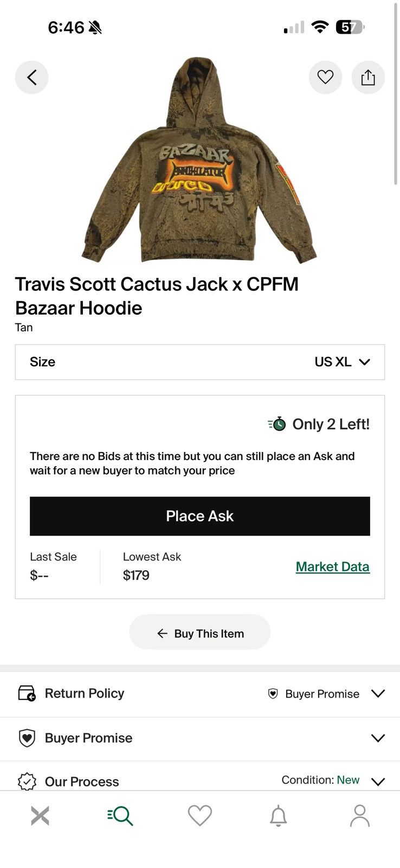Open the Size US XL dropdown

(x=199, y=362)
